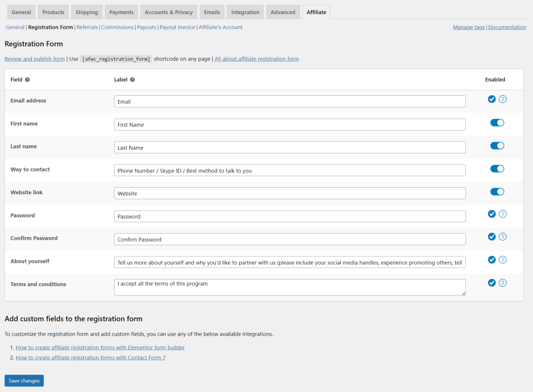Click inside the Way to contact label input
Image resolution: width=533 pixels, height=392 pixels.
[x=289, y=170]
